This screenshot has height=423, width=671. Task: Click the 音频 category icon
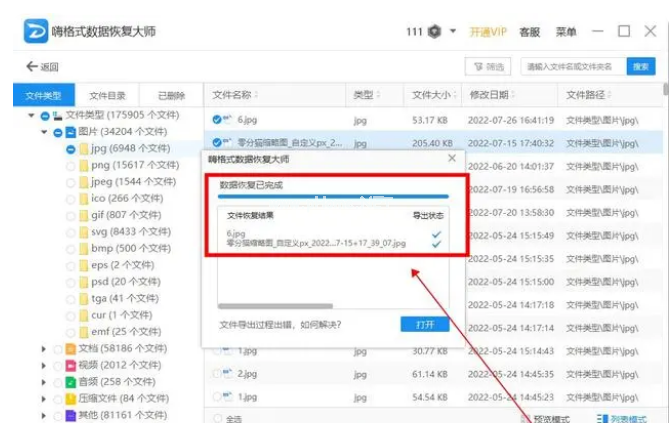pyautogui.click(x=70, y=382)
